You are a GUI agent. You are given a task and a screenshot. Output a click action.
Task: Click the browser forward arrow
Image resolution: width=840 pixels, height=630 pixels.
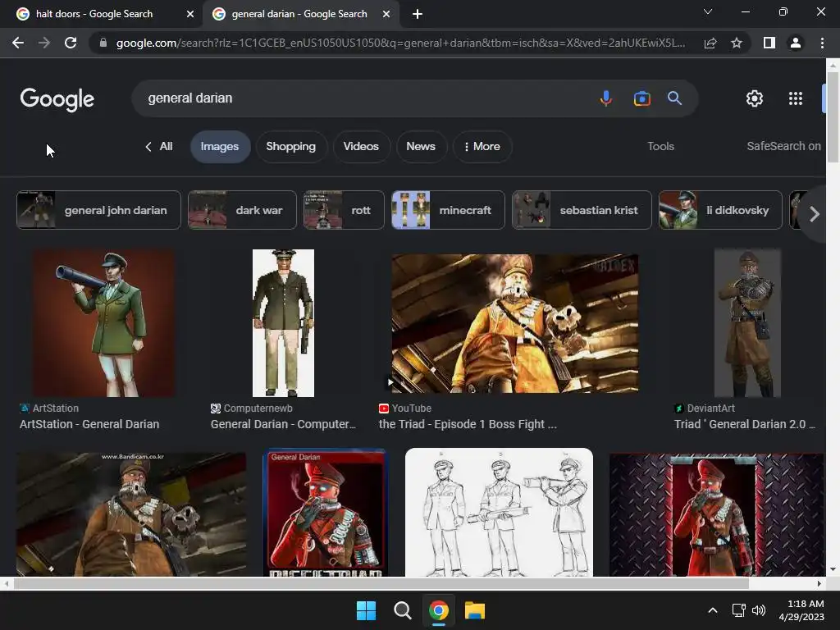[44, 43]
